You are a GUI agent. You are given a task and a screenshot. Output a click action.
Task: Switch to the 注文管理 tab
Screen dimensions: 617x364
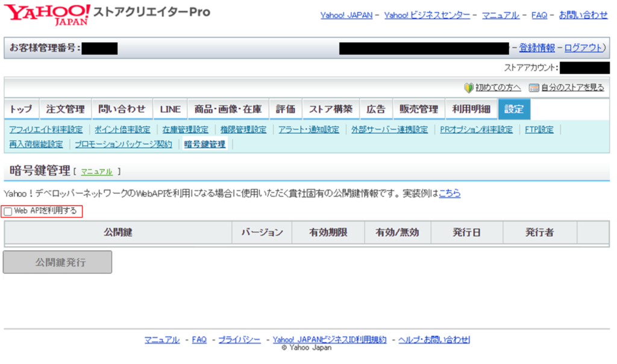[x=65, y=109]
